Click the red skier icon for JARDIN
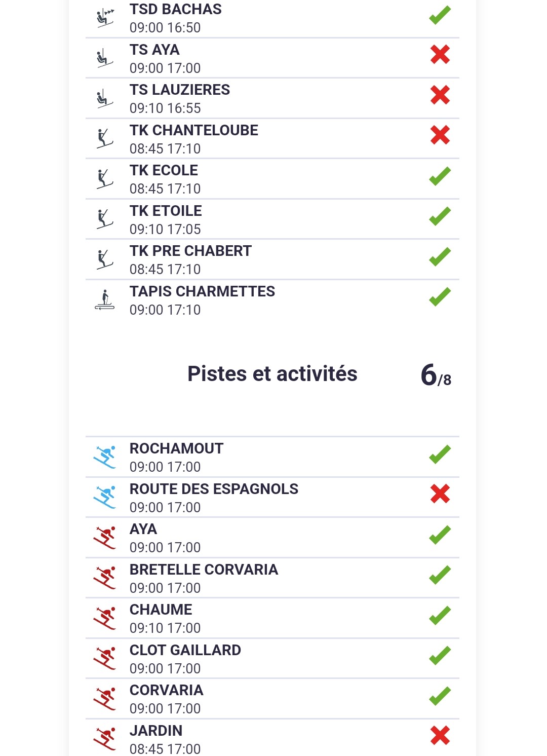Screen dimensions: 547x756 point(105,739)
